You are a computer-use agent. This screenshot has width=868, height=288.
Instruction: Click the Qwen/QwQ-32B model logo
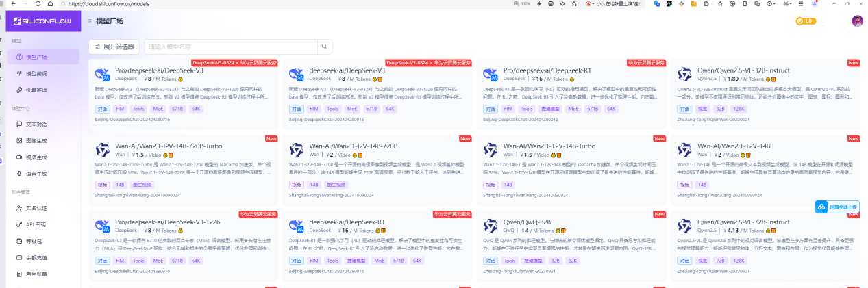491,226
